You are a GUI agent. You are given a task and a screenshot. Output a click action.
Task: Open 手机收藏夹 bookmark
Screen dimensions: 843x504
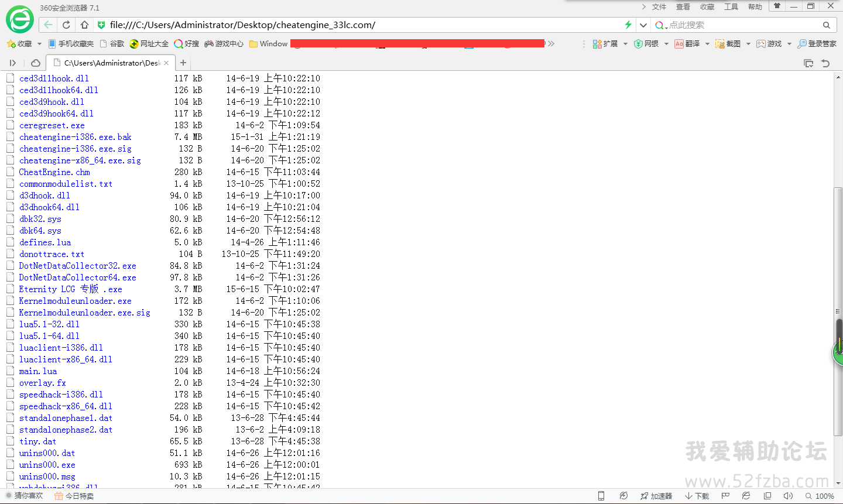[x=71, y=44]
